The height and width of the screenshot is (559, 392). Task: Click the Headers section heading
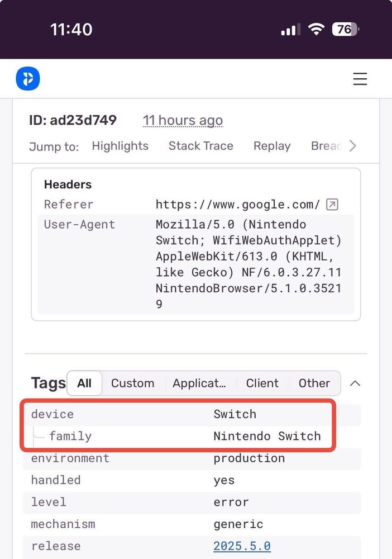click(68, 184)
